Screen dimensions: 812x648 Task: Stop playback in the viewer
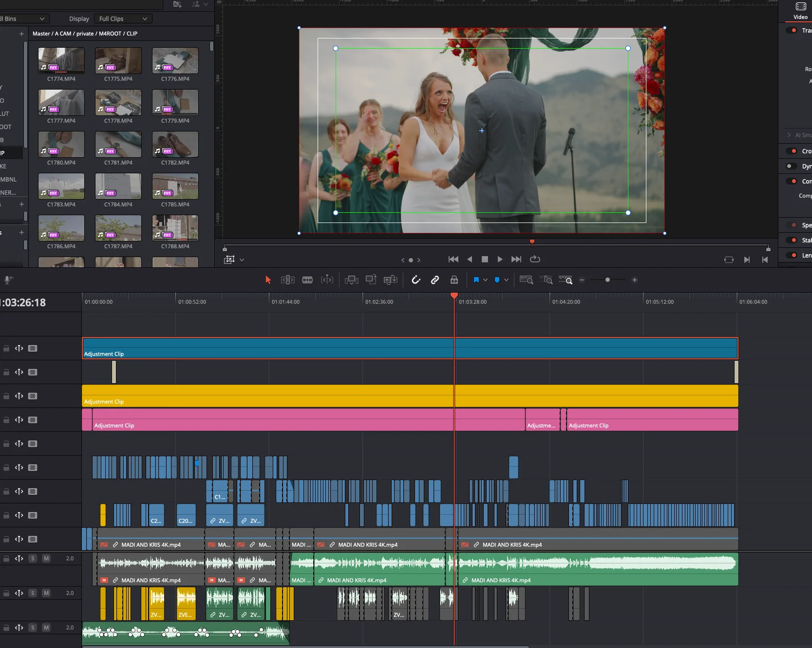click(x=485, y=259)
